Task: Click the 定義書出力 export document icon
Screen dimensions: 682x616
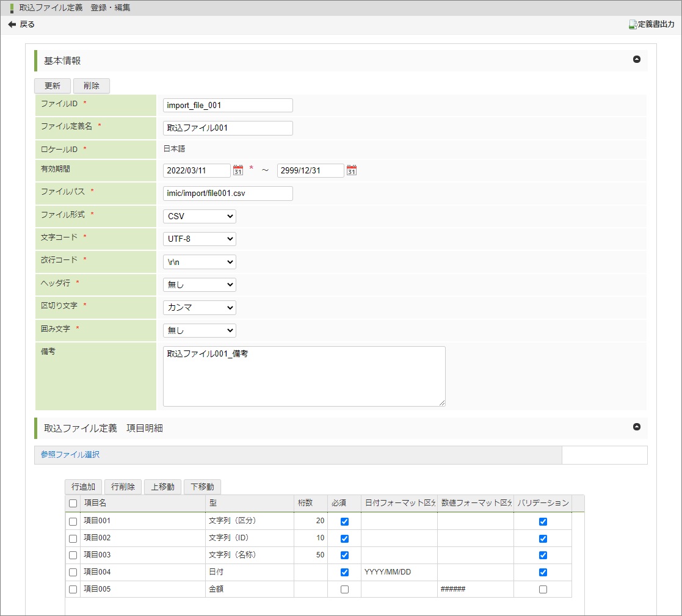Action: pos(633,25)
